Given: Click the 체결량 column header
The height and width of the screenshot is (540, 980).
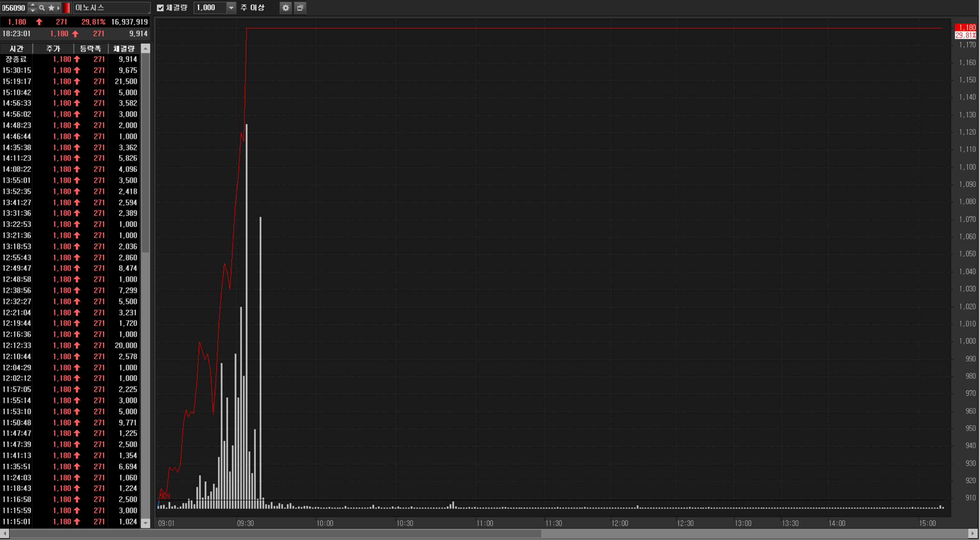Looking at the screenshot, I should pos(124,49).
